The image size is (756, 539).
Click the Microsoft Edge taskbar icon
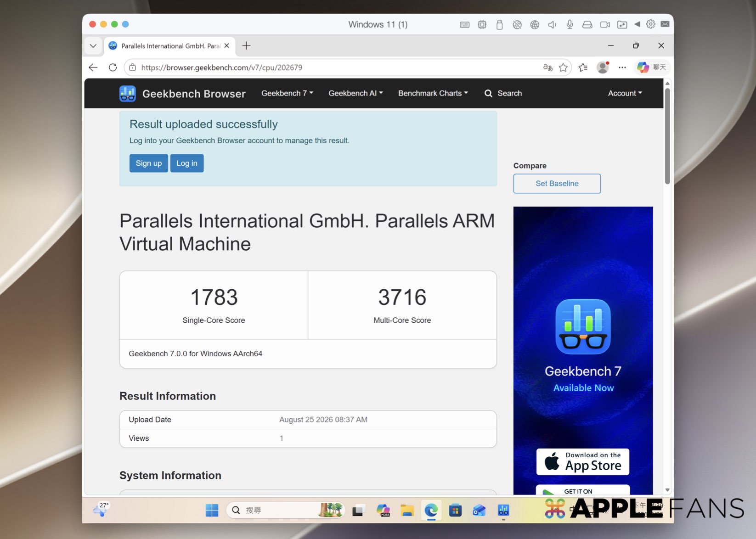pos(431,510)
